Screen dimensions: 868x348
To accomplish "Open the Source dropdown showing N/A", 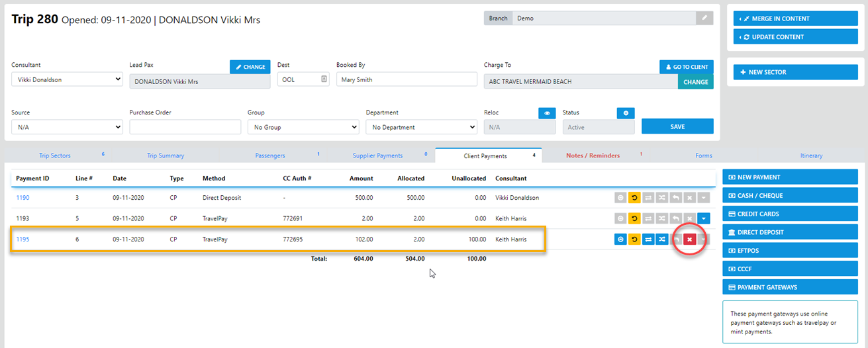I will 67,127.
